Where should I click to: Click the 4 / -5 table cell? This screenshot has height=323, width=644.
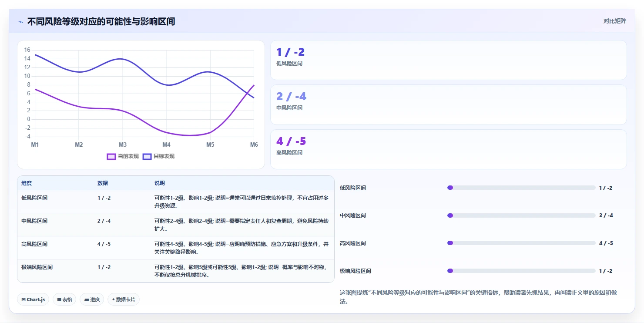(x=104, y=244)
